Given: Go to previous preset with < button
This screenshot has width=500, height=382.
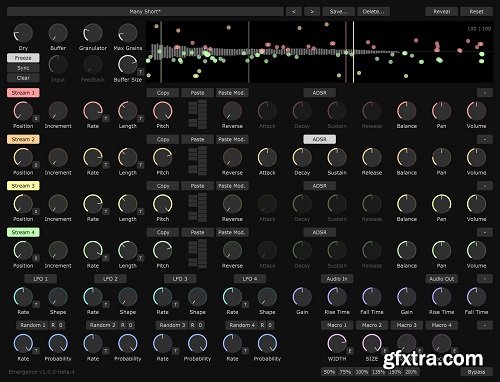Looking at the screenshot, I should point(294,12).
